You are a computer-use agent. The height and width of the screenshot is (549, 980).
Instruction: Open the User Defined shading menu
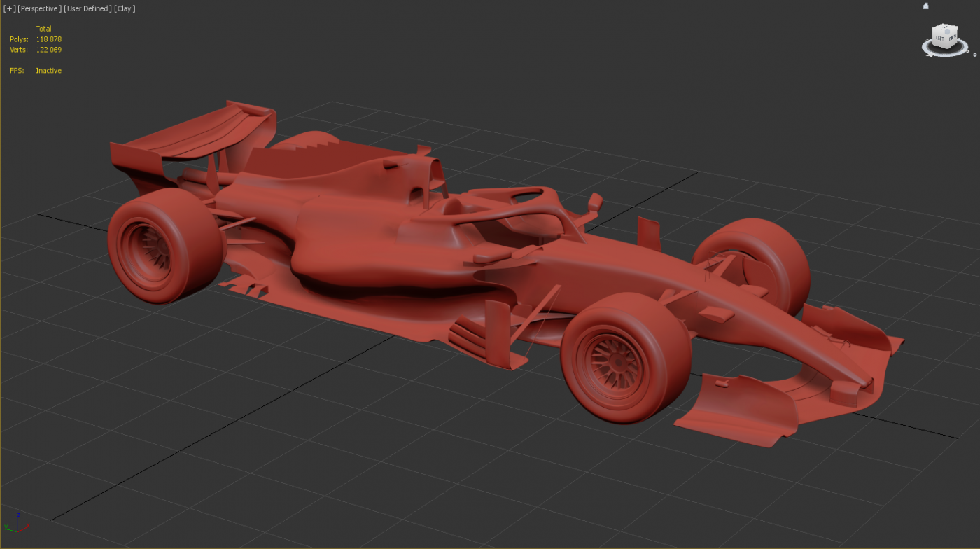coord(87,8)
